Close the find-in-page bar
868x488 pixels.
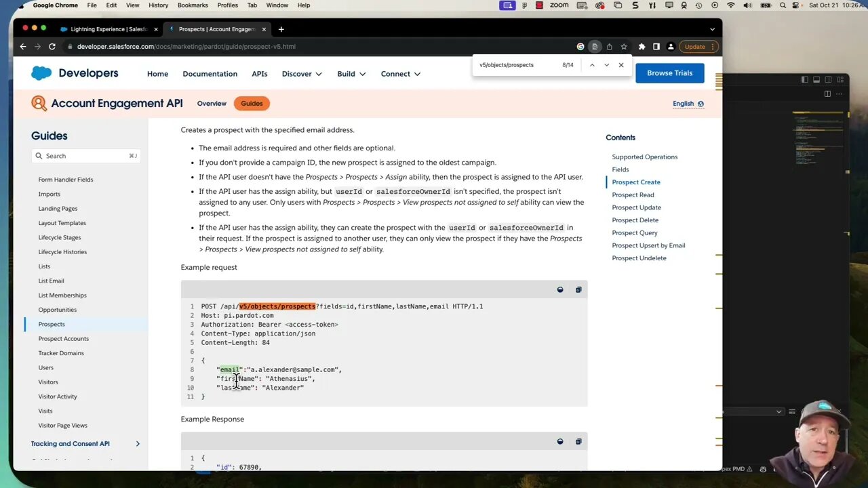621,65
